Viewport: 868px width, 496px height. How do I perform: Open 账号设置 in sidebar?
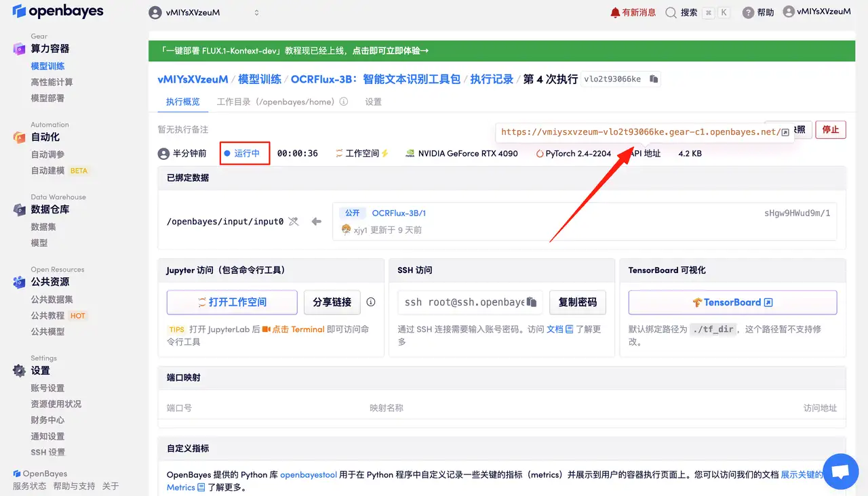pyautogui.click(x=47, y=388)
